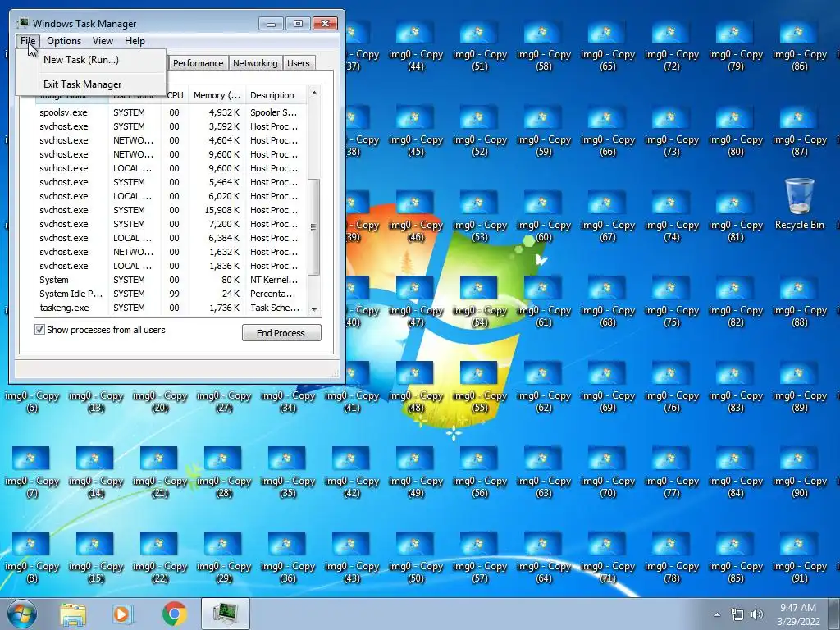
Task: Open the taskbar clock showing 9:47 AM
Action: (798, 614)
